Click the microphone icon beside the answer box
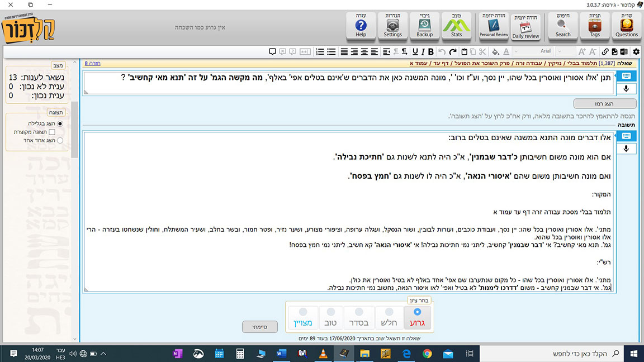The image size is (644, 362). pos(626,149)
